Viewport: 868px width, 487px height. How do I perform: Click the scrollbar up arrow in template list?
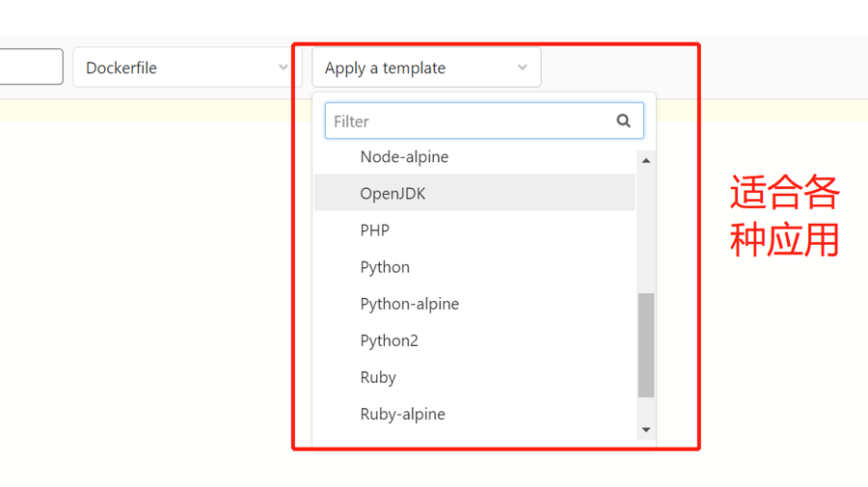click(646, 160)
